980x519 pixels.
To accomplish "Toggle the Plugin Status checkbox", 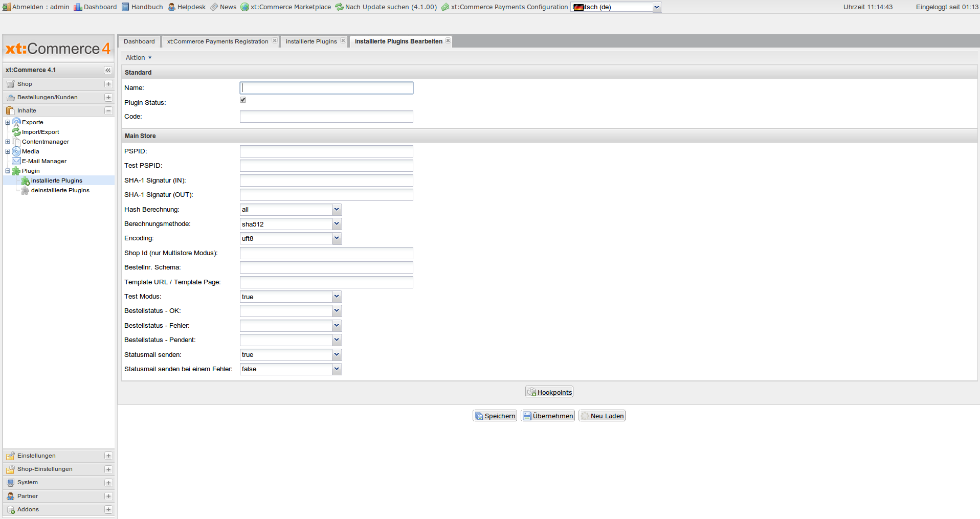I will 243,100.
